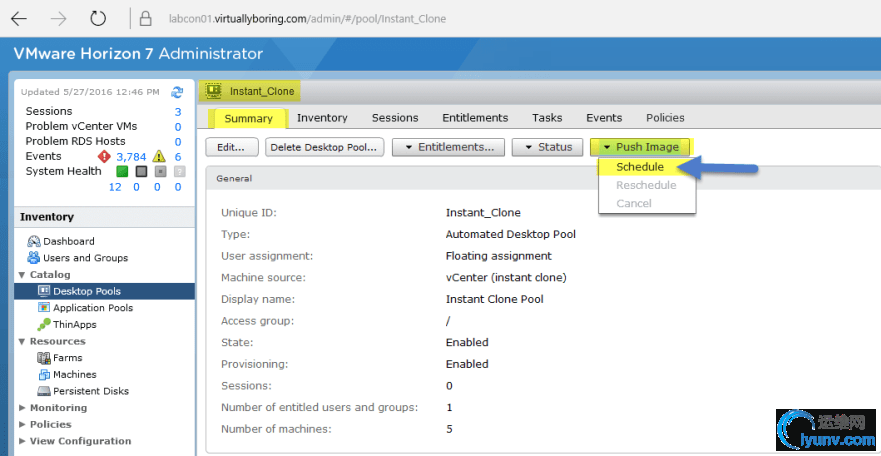This screenshot has width=881, height=456.
Task: Click the Machines icon in Resources
Action: point(44,375)
